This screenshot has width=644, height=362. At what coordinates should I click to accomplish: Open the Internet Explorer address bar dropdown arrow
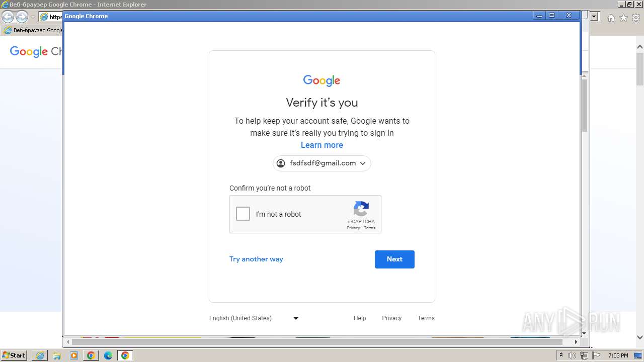pyautogui.click(x=594, y=17)
